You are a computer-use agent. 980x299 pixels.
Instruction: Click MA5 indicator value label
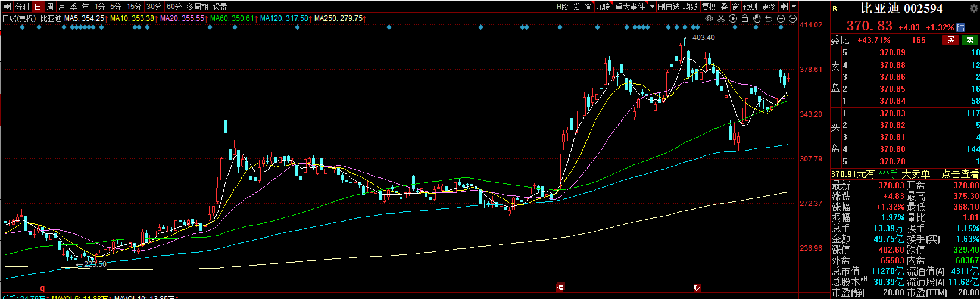pyautogui.click(x=86, y=18)
